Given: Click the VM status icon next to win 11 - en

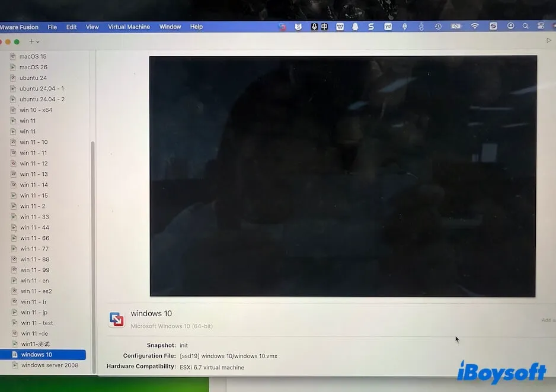Looking at the screenshot, I should pyautogui.click(x=13, y=280).
